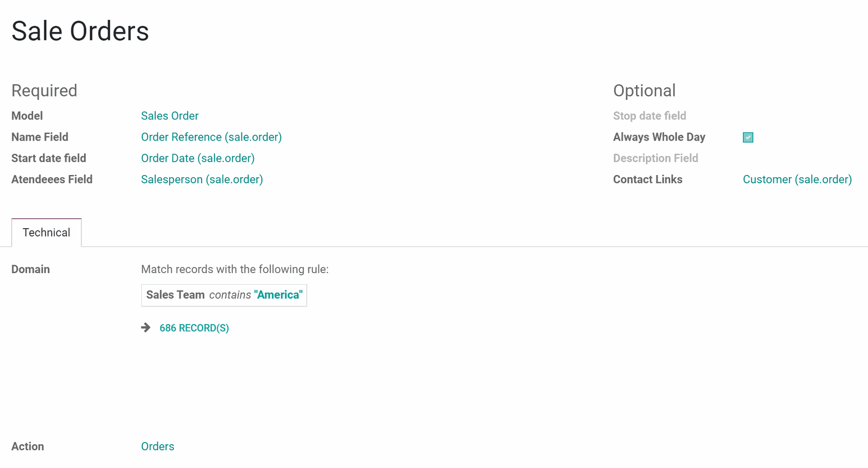This screenshot has height=468, width=868.
Task: Open Salesperson (sale.order) attendees field link
Action: [x=202, y=179]
